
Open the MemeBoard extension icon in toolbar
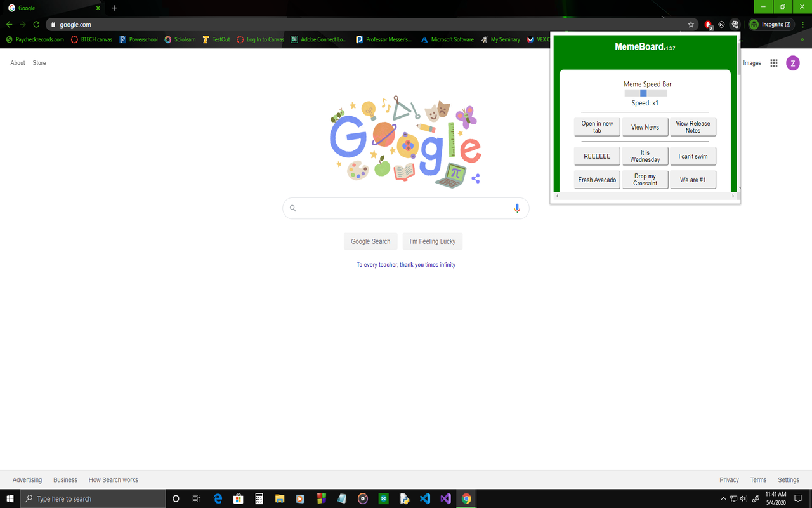point(735,25)
